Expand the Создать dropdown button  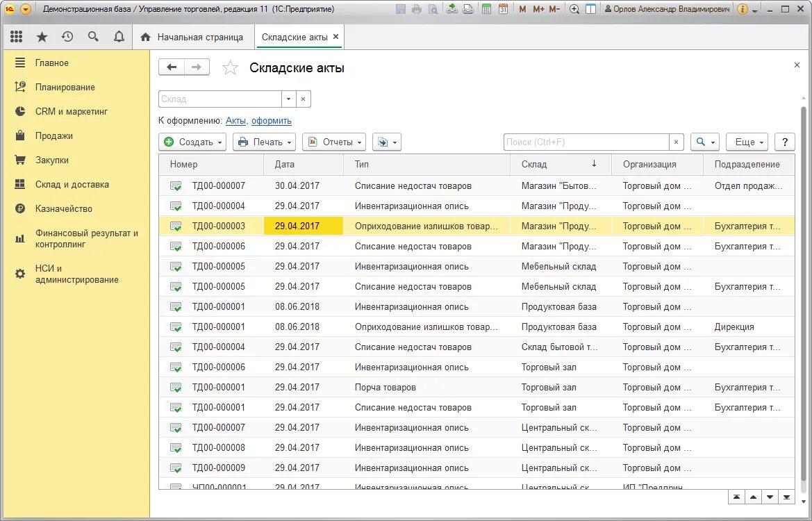coord(192,142)
